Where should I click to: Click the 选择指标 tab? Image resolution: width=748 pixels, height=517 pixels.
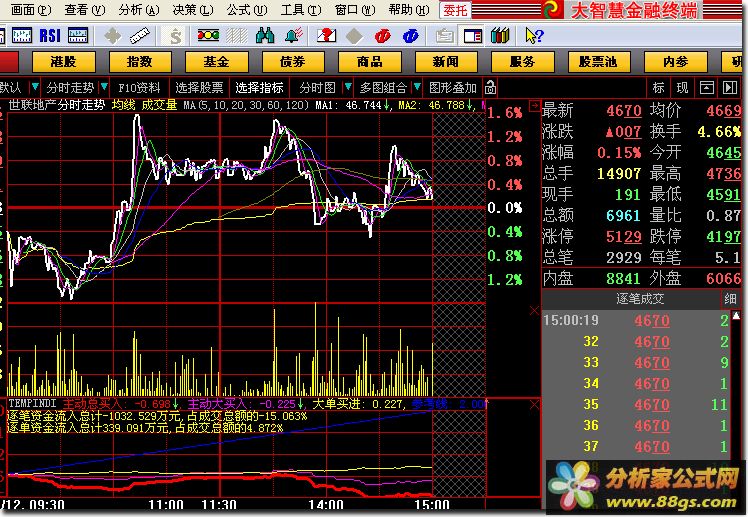259,88
